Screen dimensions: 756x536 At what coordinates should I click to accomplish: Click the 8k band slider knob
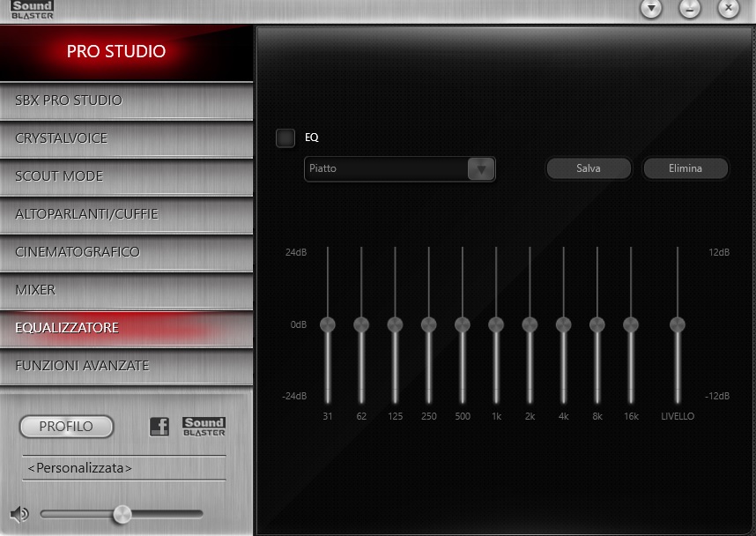597,324
